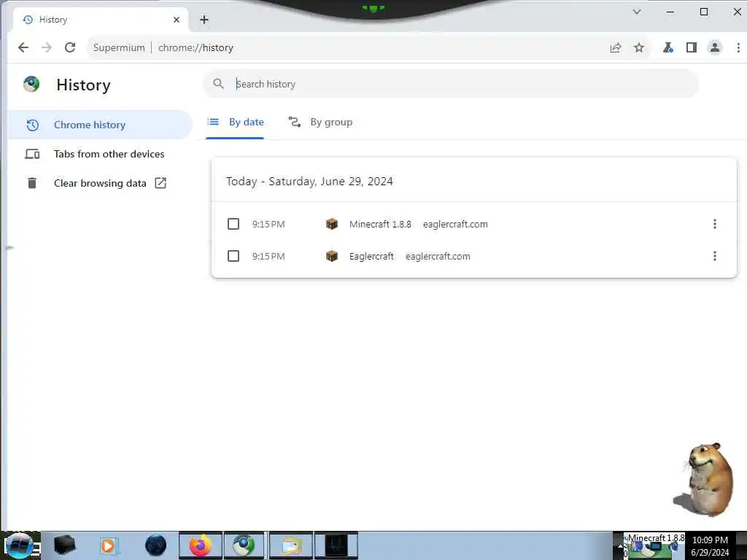Open the browser three-dot menu
Image resolution: width=747 pixels, height=560 pixels.
(x=738, y=47)
